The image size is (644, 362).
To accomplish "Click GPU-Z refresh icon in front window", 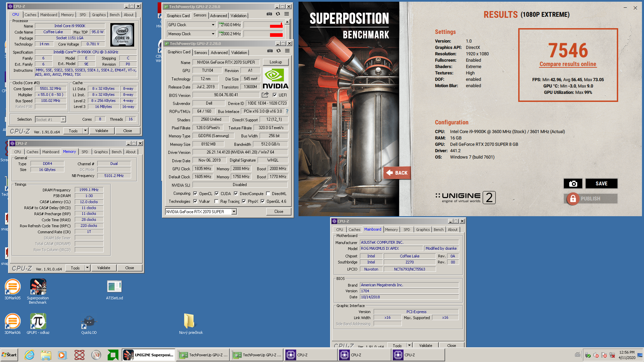I will click(x=278, y=51).
